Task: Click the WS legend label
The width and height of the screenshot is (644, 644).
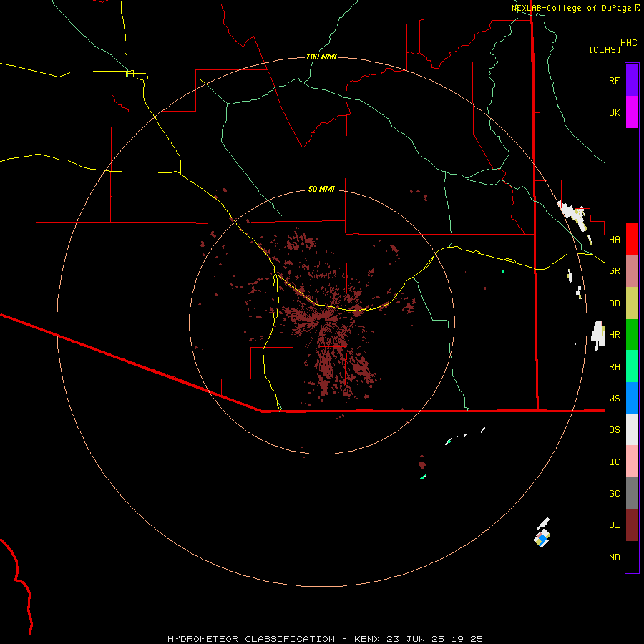Action: (x=614, y=398)
